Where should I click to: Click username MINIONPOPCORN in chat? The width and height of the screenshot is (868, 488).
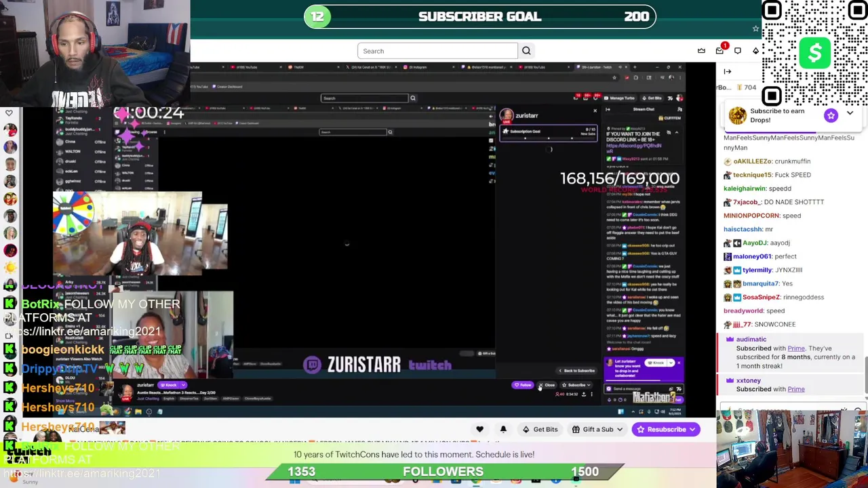pyautogui.click(x=751, y=216)
